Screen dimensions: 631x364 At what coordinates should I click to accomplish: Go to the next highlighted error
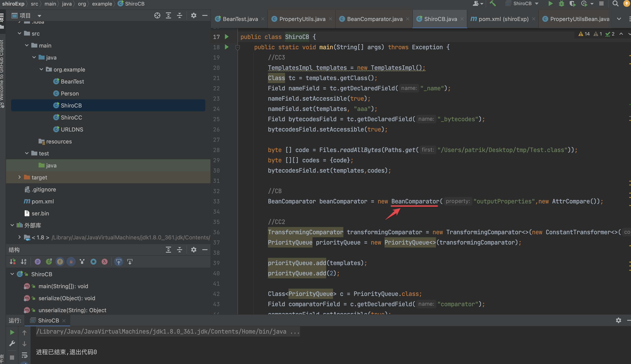[629, 34]
